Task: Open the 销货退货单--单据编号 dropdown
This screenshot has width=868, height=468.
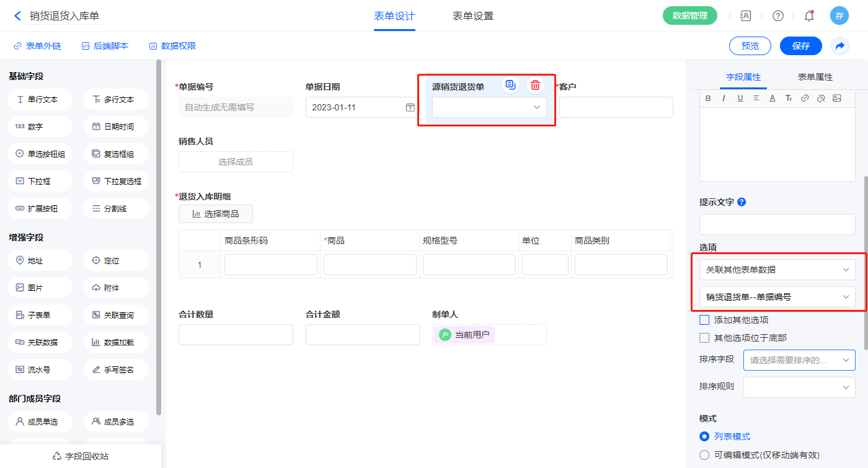Action: coord(777,297)
